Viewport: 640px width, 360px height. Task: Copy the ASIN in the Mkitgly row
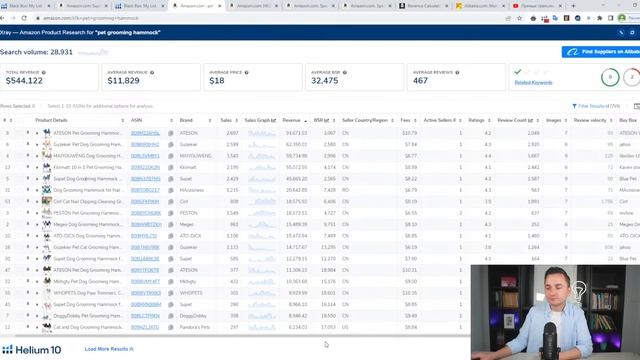pos(171,282)
